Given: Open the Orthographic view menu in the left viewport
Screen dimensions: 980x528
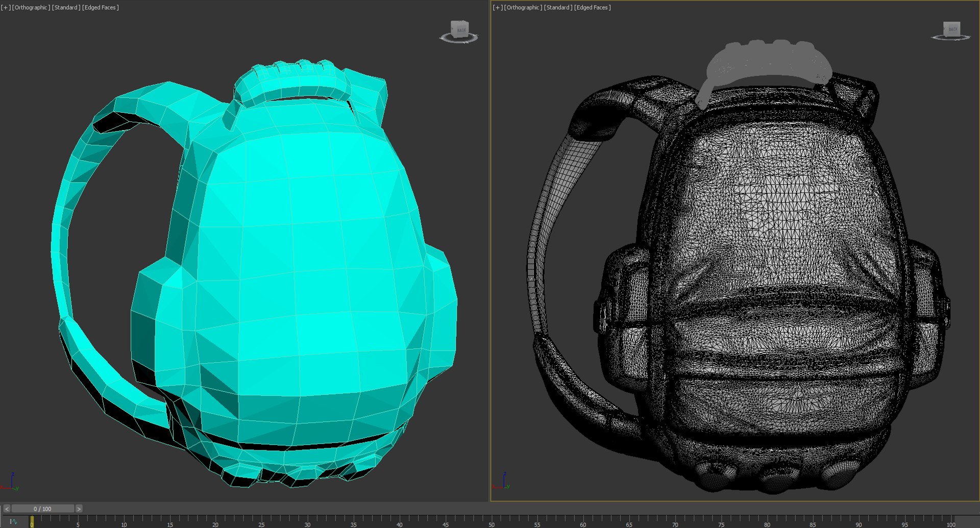Looking at the screenshot, I should click(x=31, y=8).
